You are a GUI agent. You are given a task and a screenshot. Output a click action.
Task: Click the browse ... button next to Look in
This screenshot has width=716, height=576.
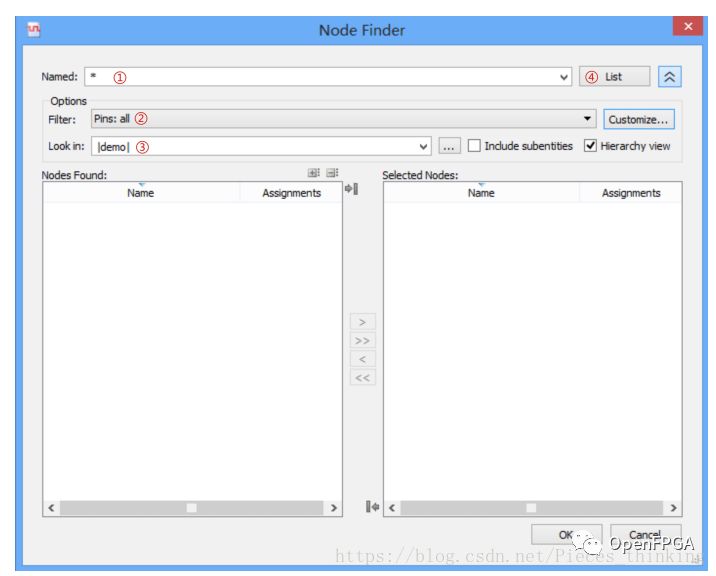coord(449,146)
